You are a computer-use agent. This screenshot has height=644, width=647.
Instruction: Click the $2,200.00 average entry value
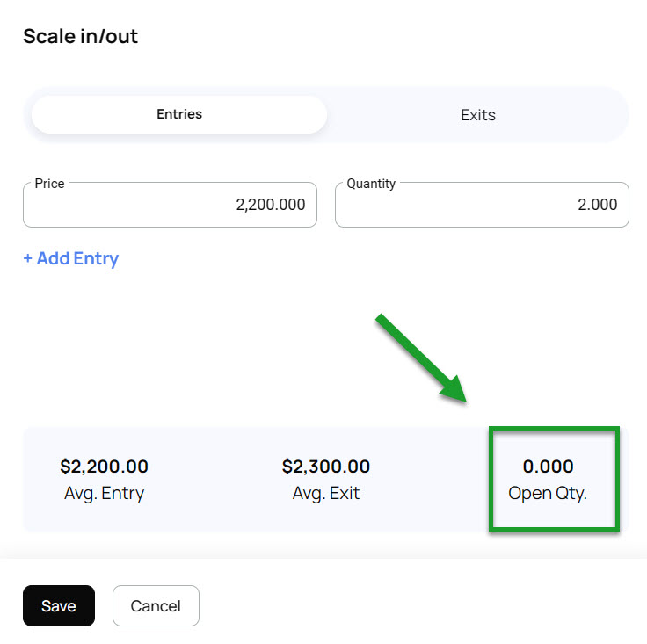pyautogui.click(x=104, y=467)
